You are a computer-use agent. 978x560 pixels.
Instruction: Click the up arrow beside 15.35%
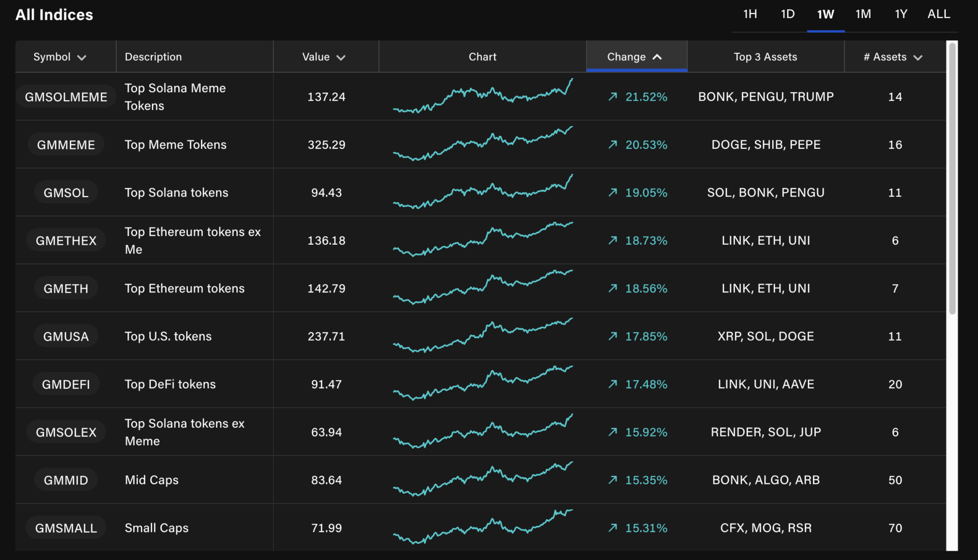[x=613, y=480]
